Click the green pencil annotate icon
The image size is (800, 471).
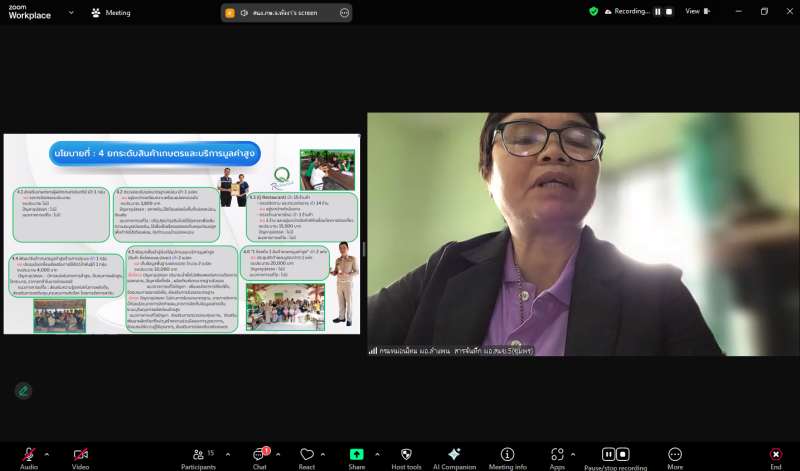pyautogui.click(x=23, y=390)
